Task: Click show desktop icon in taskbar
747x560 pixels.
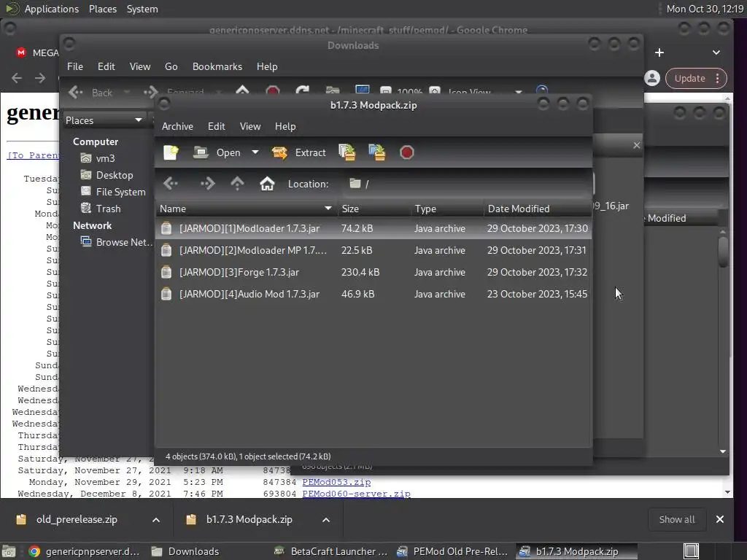Action: tap(691, 551)
